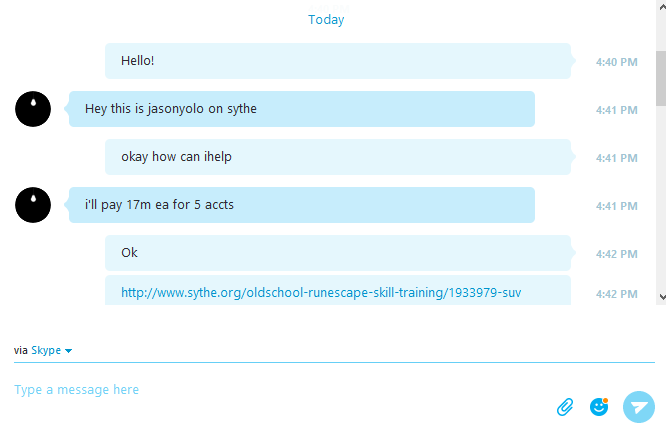Select the okay how can ihelp message
The height and width of the screenshot is (429, 666).
pos(338,157)
